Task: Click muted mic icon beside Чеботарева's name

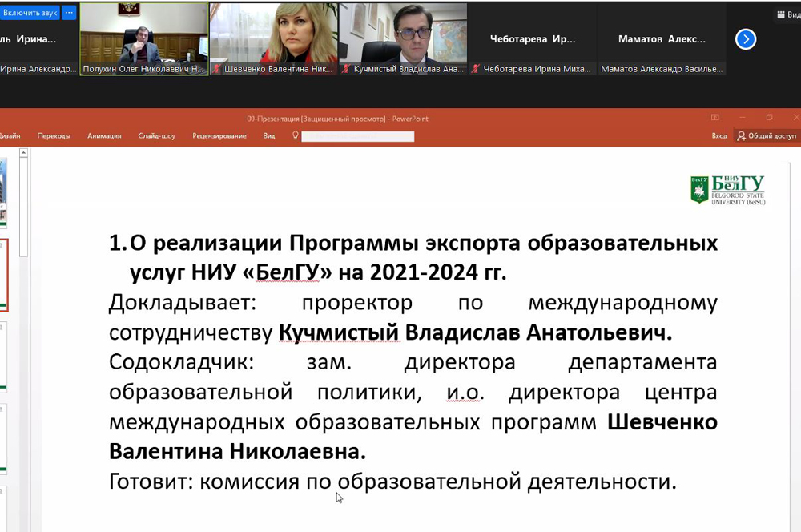Action: click(x=475, y=70)
